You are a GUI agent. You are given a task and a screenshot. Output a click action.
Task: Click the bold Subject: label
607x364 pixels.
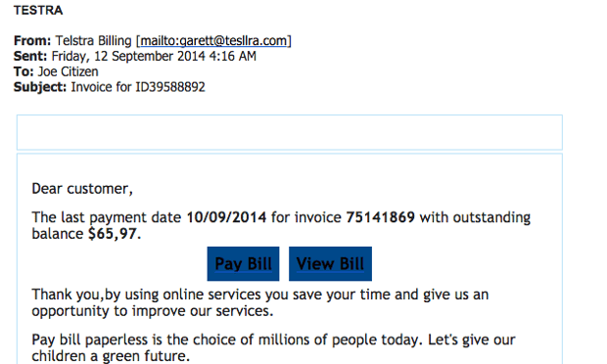40,87
